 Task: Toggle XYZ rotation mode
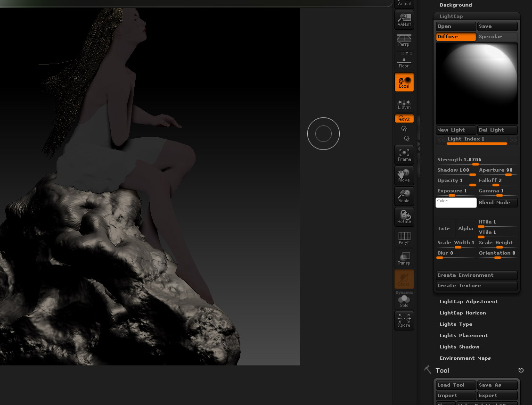tap(404, 118)
